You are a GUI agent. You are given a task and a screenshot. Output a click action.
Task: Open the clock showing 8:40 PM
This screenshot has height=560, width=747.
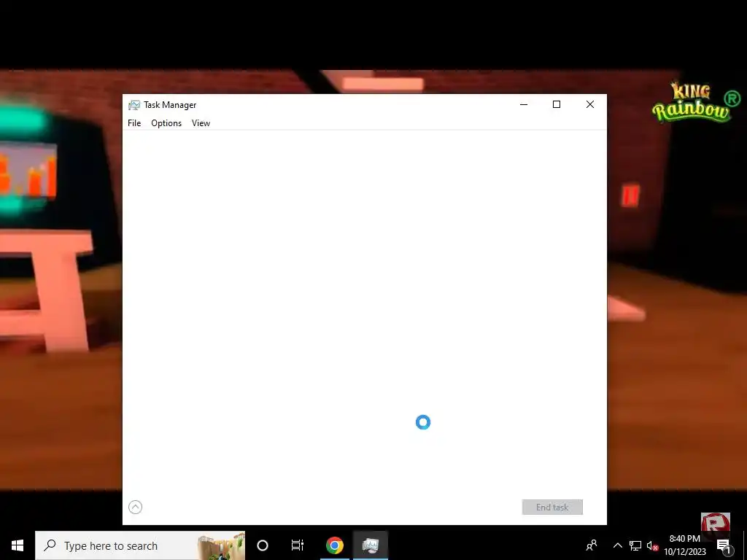pos(684,545)
